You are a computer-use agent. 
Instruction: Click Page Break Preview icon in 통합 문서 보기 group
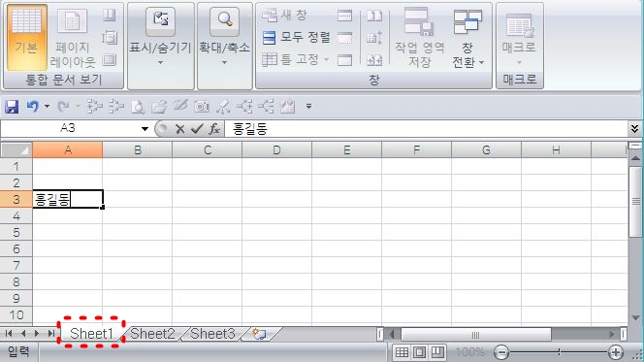(x=110, y=16)
